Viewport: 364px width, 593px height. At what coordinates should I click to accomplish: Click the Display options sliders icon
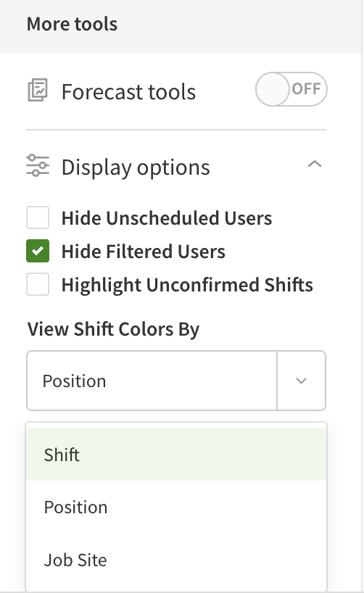coord(38,165)
